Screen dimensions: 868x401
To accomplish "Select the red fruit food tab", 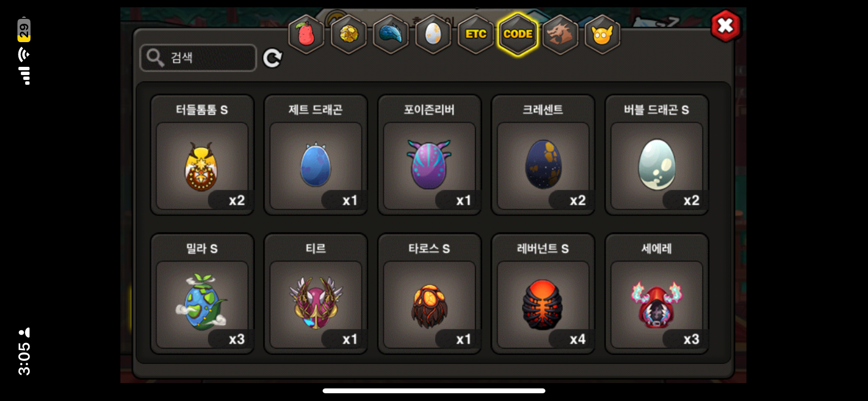I will pyautogui.click(x=306, y=34).
